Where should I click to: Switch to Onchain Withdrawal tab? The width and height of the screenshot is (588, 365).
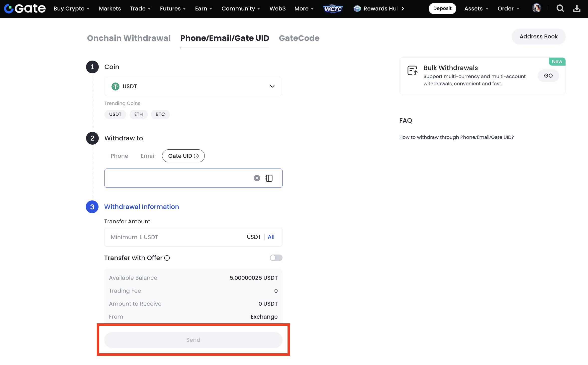pyautogui.click(x=129, y=38)
